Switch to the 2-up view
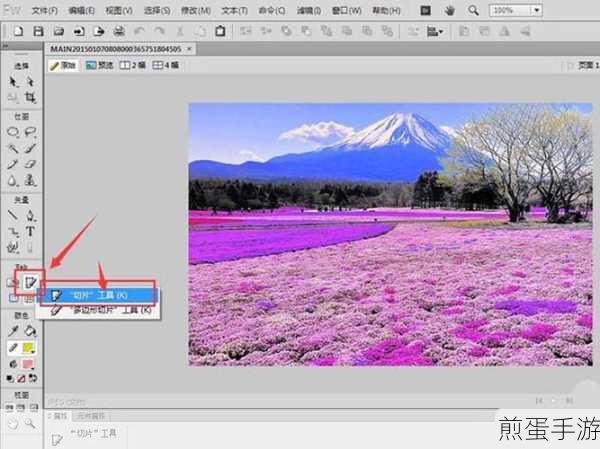Screen dimensions: 600x449 tap(132, 65)
